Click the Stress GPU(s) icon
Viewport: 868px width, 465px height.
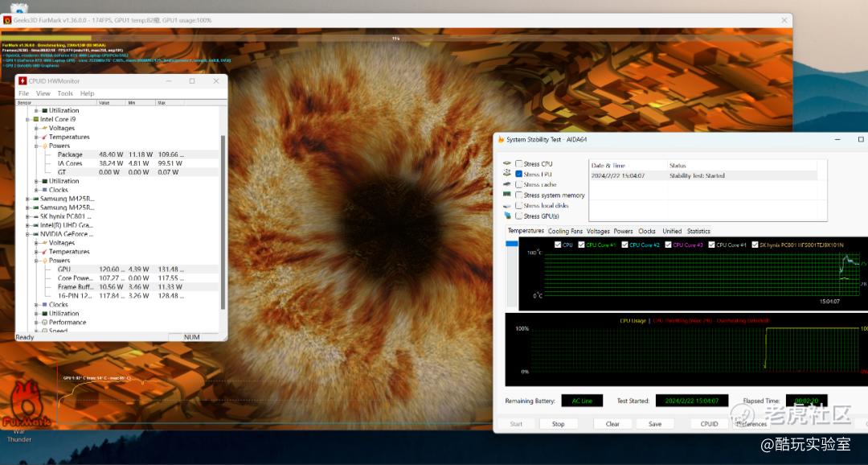(506, 216)
